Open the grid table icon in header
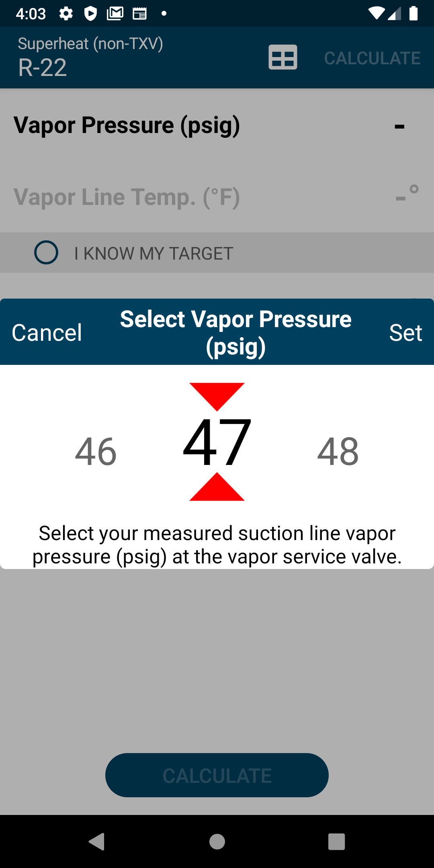 click(283, 57)
